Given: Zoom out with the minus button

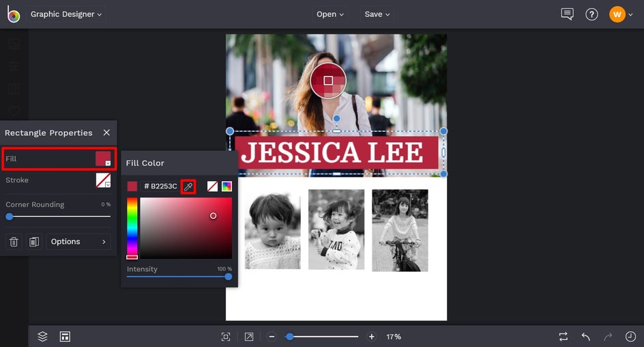Looking at the screenshot, I should (x=272, y=337).
